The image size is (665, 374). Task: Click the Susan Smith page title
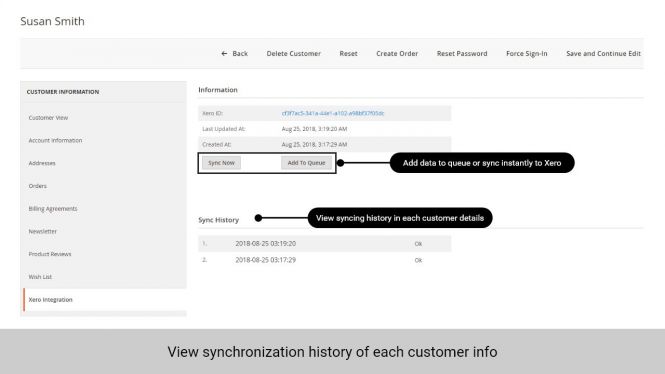[53, 21]
